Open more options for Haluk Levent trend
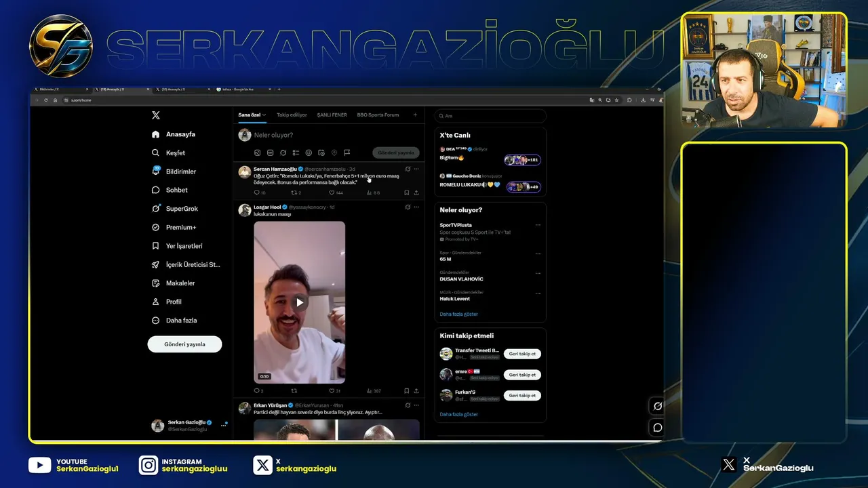Viewport: 868px width, 488px height. [x=538, y=293]
